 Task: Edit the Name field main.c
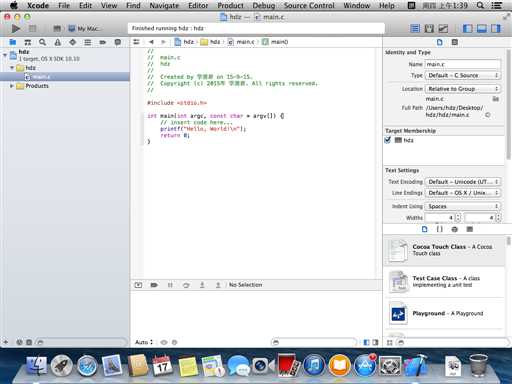click(x=463, y=64)
